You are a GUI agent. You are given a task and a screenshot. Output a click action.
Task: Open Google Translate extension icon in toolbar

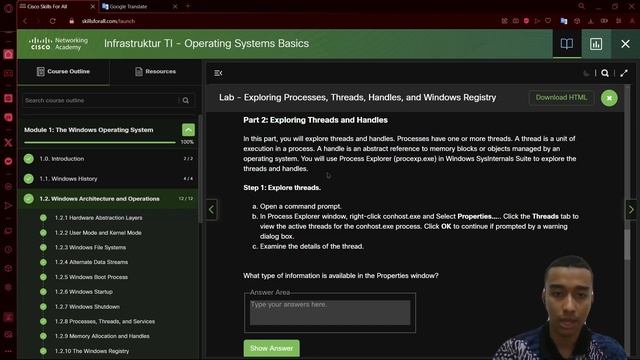(x=564, y=21)
